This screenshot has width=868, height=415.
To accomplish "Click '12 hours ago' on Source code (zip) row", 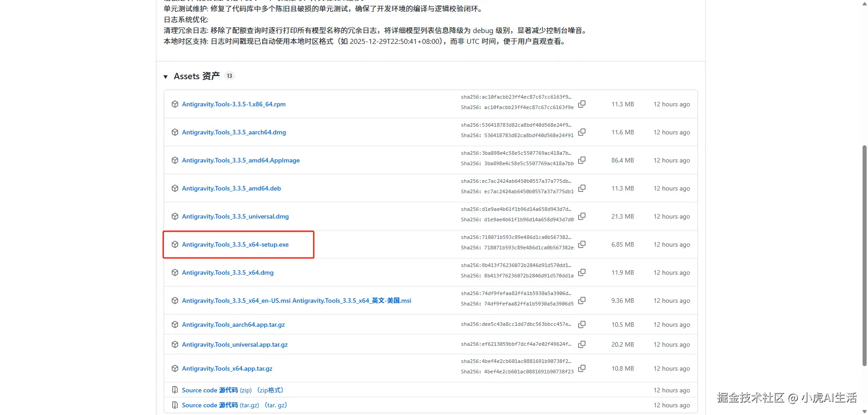I will pos(672,390).
